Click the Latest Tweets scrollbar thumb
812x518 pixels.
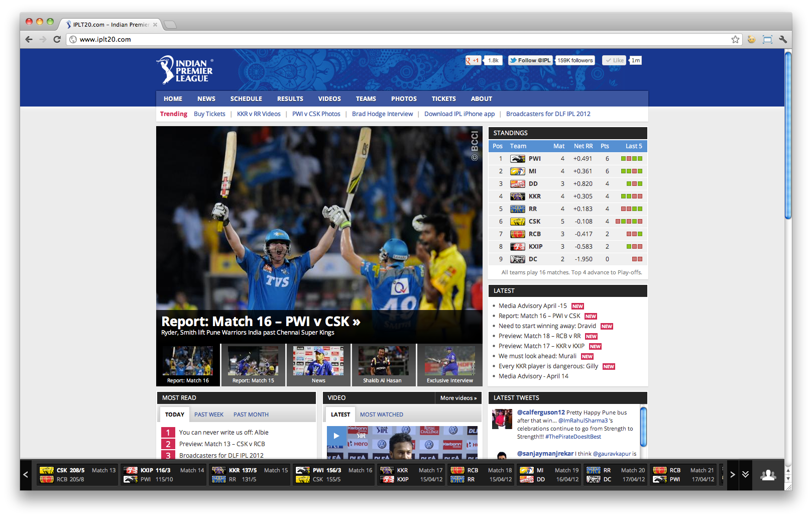(x=643, y=427)
